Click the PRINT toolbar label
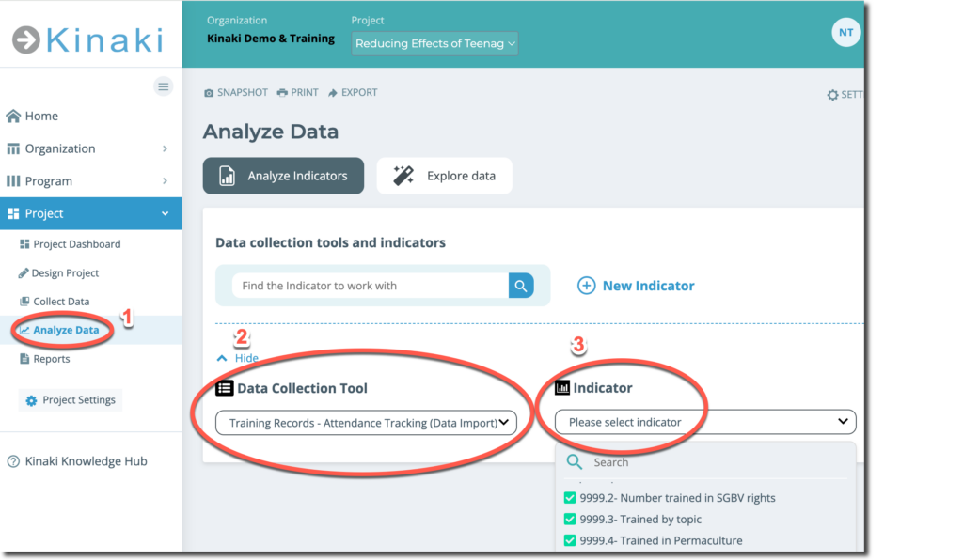This screenshot has height=560, width=963. pyautogui.click(x=305, y=93)
